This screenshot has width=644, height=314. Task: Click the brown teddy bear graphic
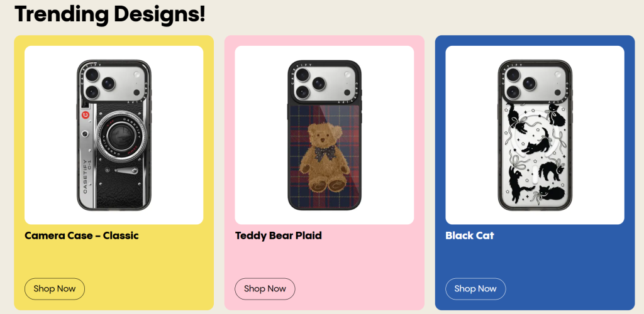tap(323, 157)
